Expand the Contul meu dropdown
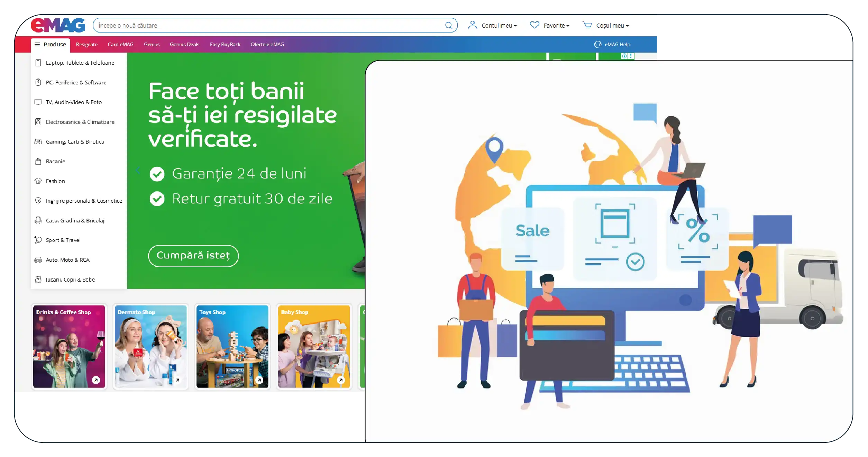868x457 pixels. (x=499, y=26)
